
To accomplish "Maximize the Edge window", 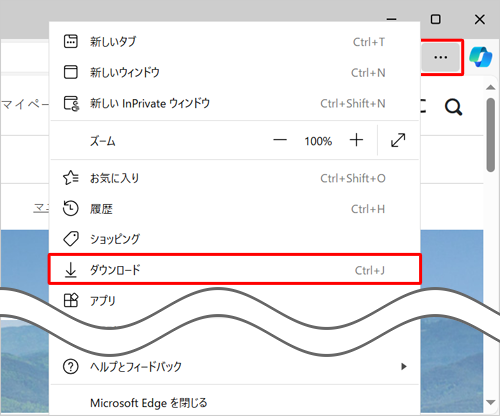I will 436,19.
